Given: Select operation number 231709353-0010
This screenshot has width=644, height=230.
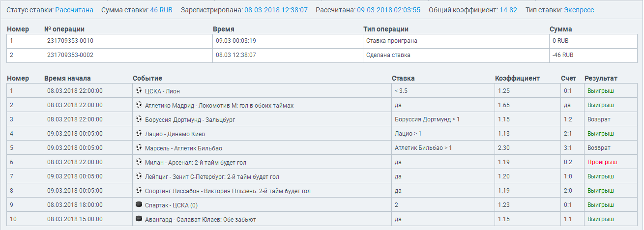Looking at the screenshot, I should pyautogui.click(x=70, y=41).
